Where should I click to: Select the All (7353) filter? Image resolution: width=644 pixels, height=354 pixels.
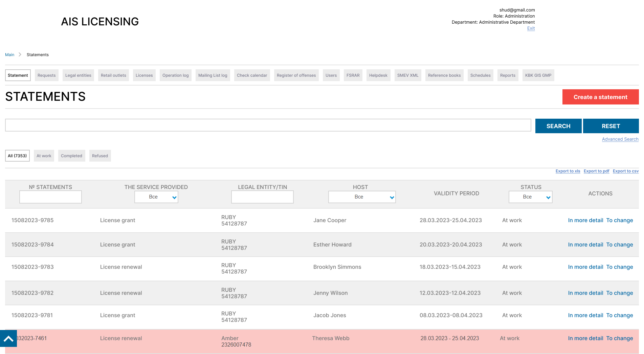pyautogui.click(x=17, y=156)
